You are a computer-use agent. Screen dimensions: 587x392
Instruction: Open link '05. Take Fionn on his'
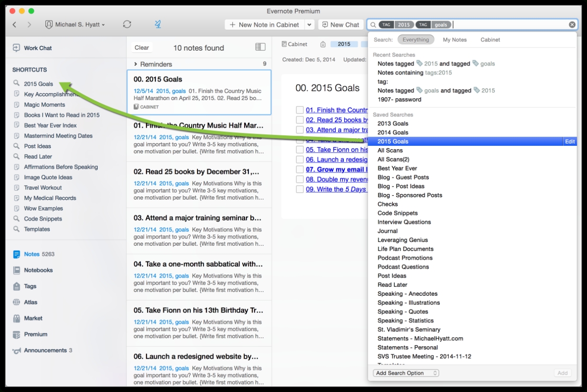click(x=337, y=150)
